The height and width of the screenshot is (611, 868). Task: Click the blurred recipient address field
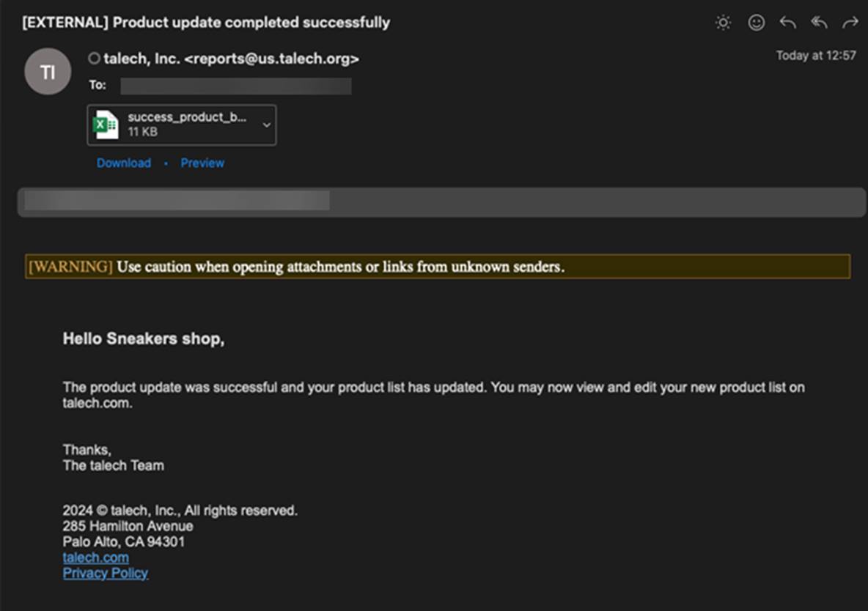coord(236,86)
